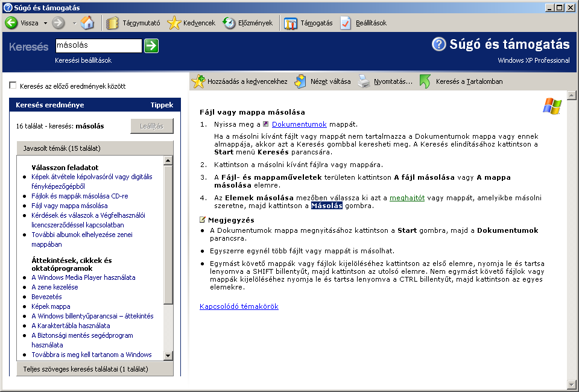
Task: Click the 16 találat - keresés: másolás text
Action: [x=60, y=126]
